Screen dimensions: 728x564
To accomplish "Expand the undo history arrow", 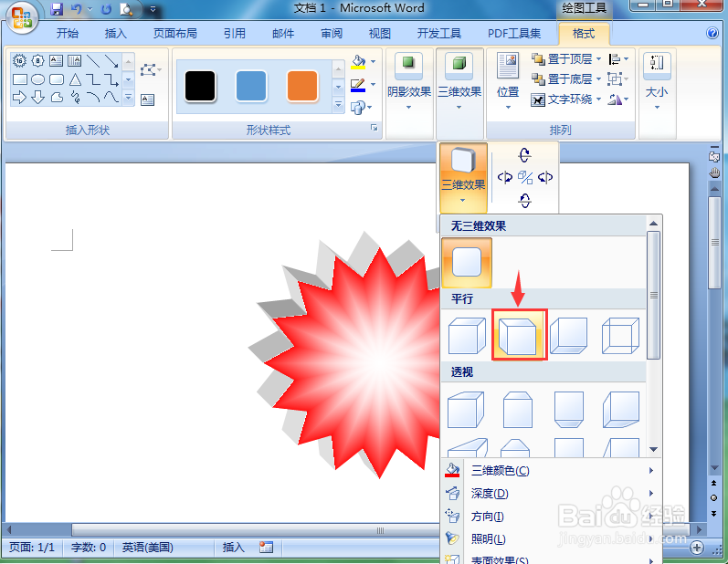I will pyautogui.click(x=90, y=9).
